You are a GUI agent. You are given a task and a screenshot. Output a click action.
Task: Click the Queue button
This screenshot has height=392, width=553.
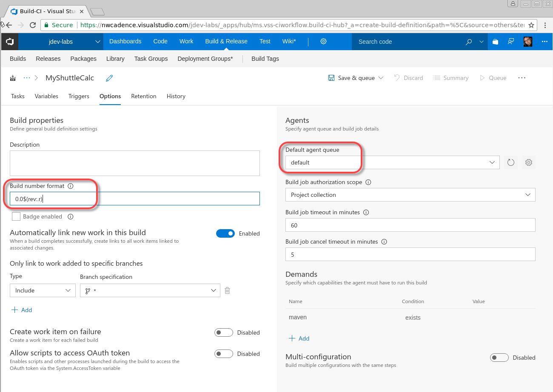pyautogui.click(x=493, y=78)
